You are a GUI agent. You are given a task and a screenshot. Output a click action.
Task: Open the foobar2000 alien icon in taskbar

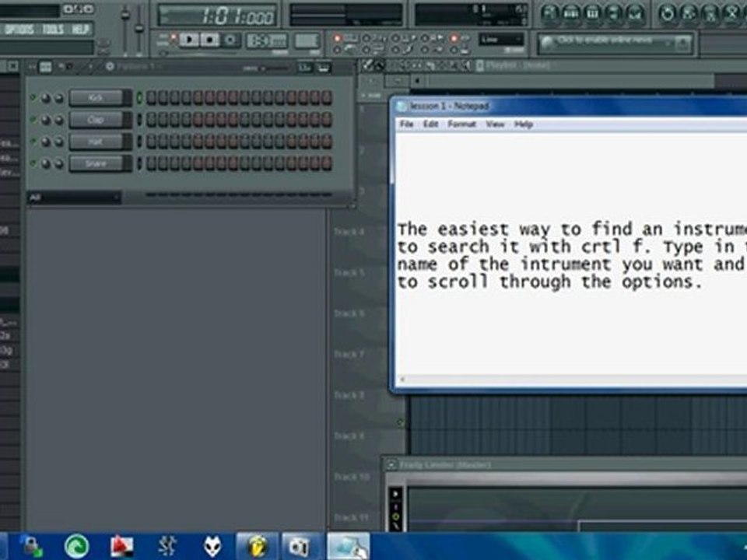pos(212,546)
